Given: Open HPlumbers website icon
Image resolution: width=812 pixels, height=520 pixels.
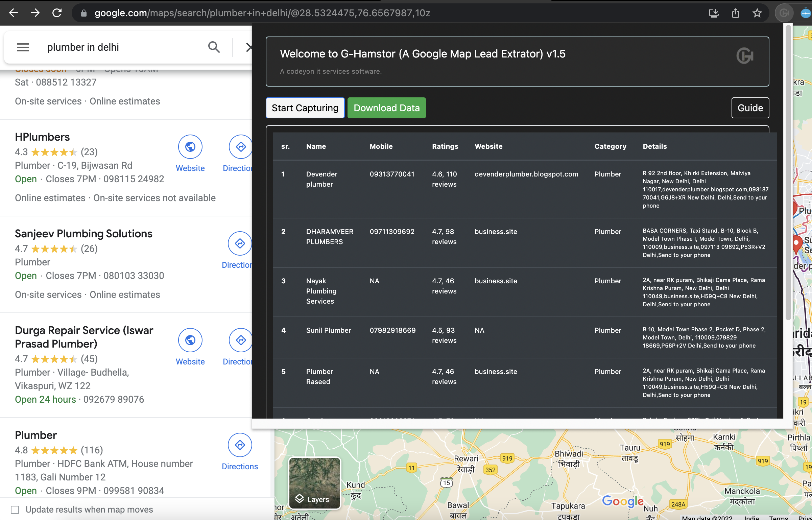Looking at the screenshot, I should click(190, 147).
